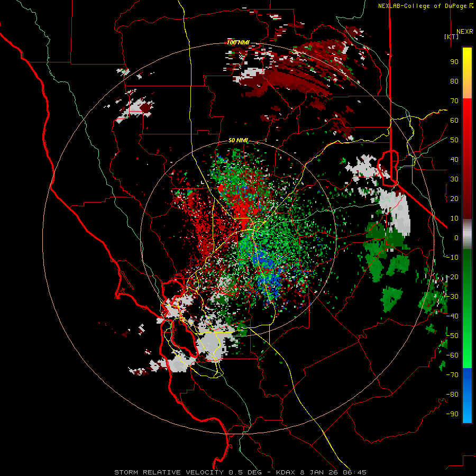
Task: Click the NEXR label above the color scale
Action: (x=464, y=32)
